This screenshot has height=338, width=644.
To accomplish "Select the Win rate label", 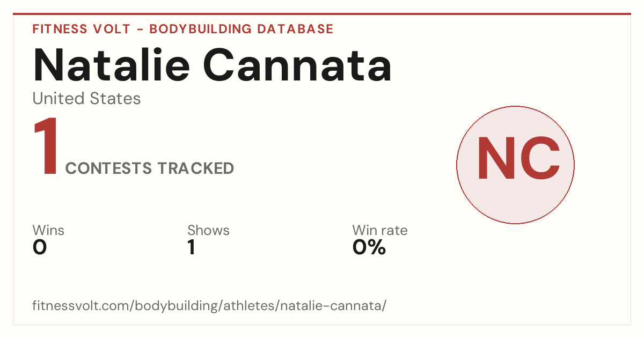I will coord(379,230).
